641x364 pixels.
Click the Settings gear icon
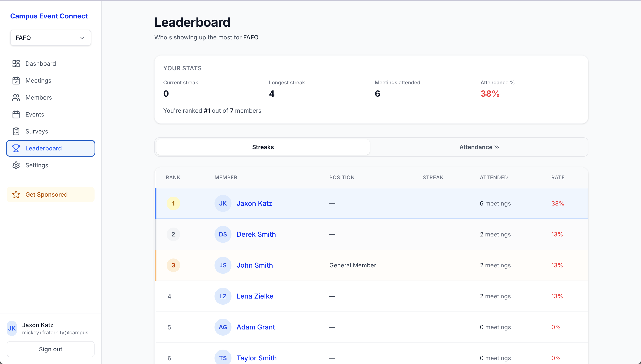click(16, 165)
